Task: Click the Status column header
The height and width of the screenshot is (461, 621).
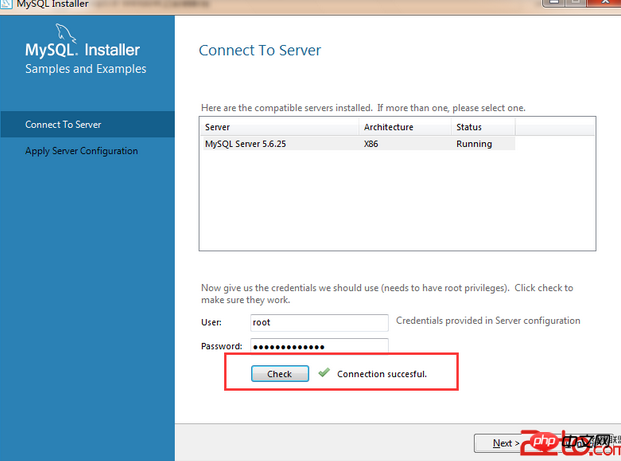Action: (x=483, y=127)
